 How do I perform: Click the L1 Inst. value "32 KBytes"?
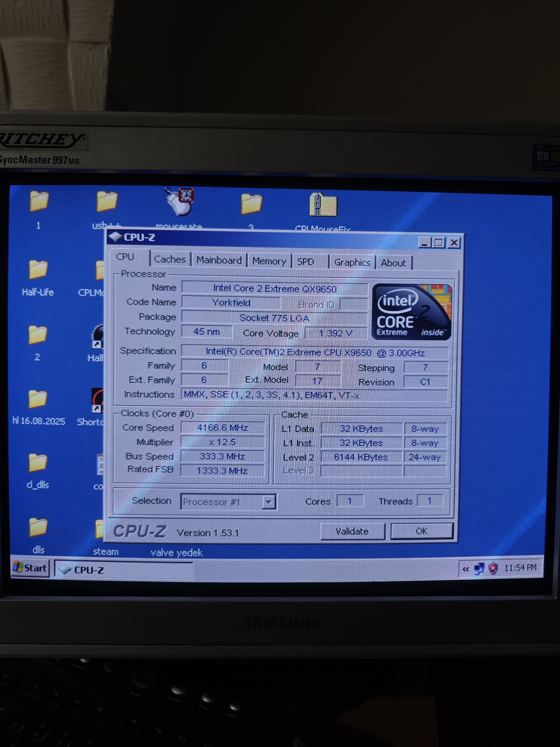click(362, 443)
